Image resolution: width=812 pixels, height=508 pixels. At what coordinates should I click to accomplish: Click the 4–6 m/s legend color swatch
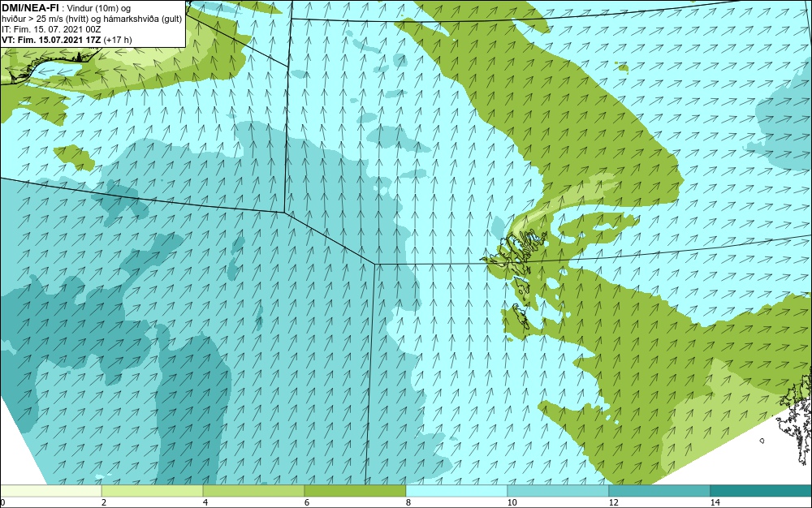coord(253,491)
